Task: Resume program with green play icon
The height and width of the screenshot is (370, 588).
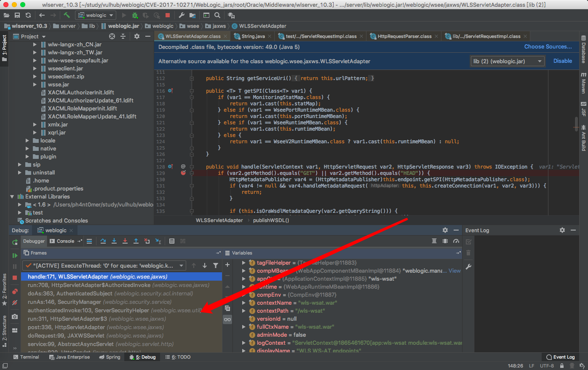Action: pos(15,255)
